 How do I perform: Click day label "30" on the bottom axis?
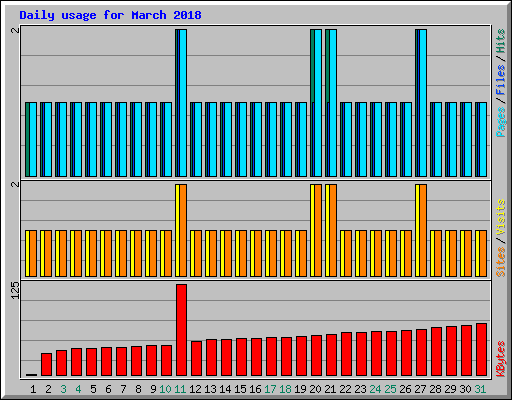[465, 389]
